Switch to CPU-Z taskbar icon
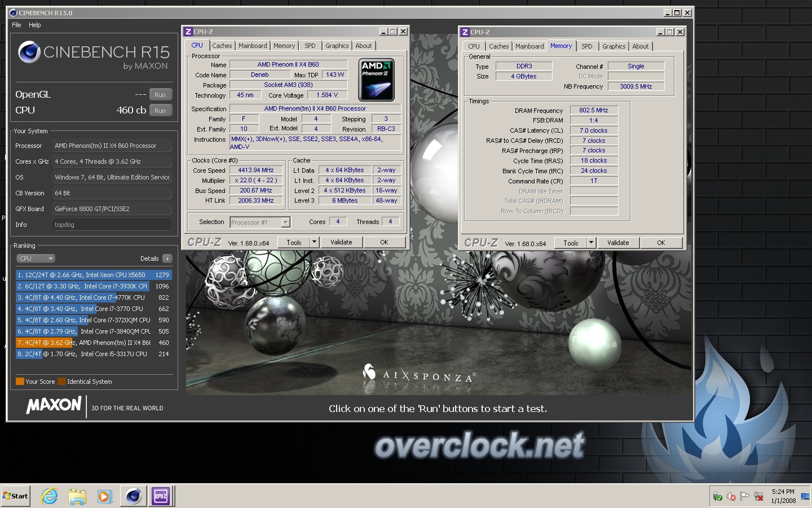This screenshot has width=812, height=508. point(161,496)
